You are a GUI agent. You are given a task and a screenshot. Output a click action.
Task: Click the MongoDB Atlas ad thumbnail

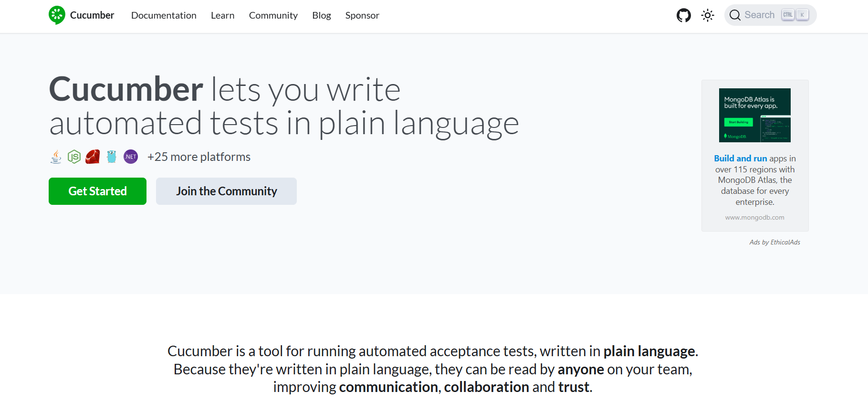[x=754, y=115]
